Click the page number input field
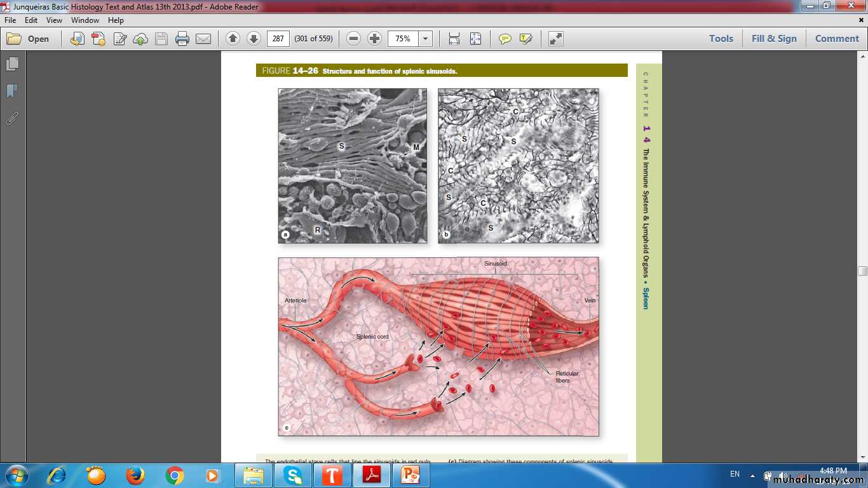Screen dimensions: 868x488 tap(278, 39)
